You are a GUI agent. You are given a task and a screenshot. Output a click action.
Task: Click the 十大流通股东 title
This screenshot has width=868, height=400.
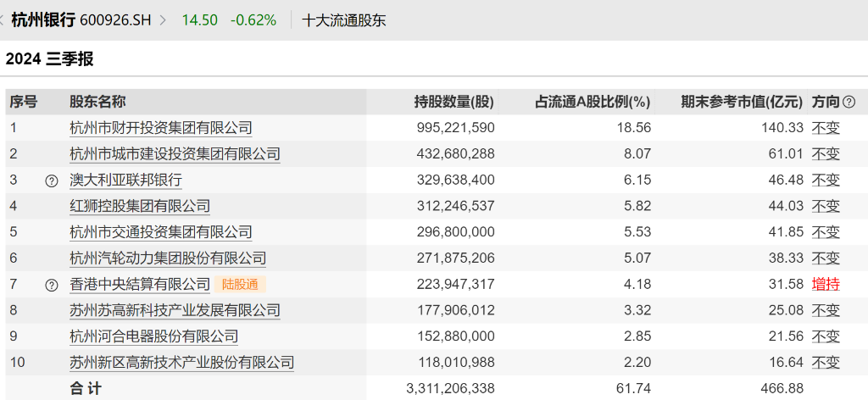344,20
